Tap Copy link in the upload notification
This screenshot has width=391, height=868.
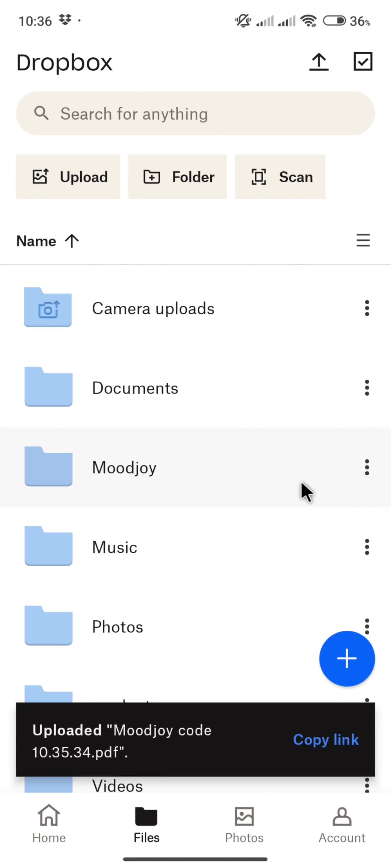coord(326,740)
